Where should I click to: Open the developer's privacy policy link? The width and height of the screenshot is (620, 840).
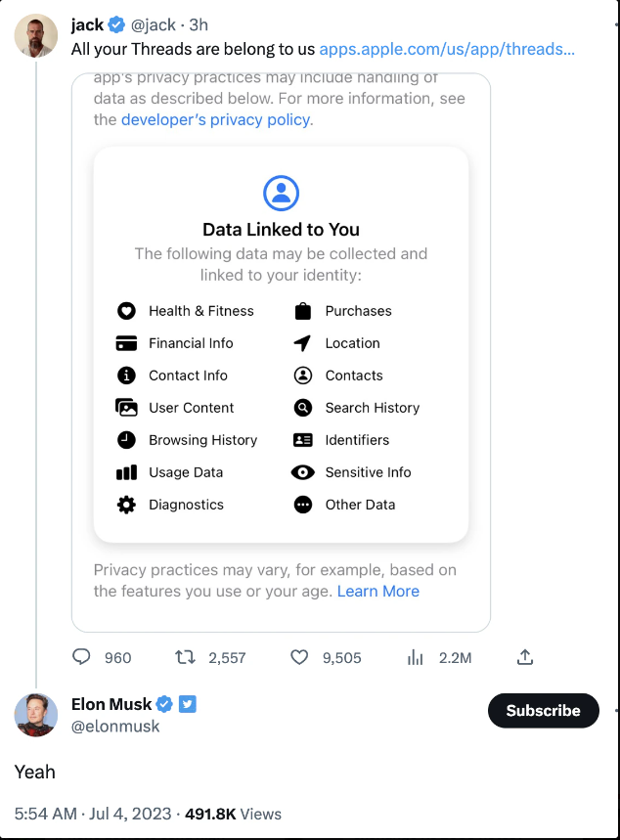tap(216, 119)
